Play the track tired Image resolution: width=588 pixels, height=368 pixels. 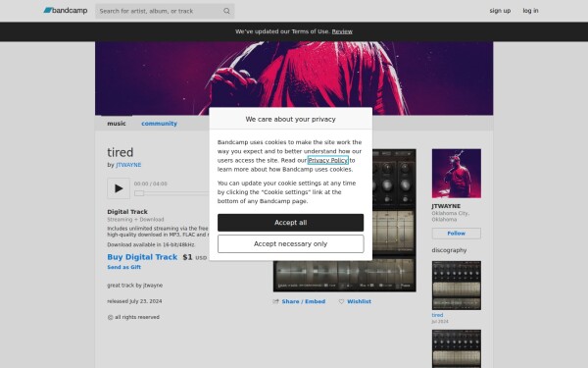click(x=119, y=188)
